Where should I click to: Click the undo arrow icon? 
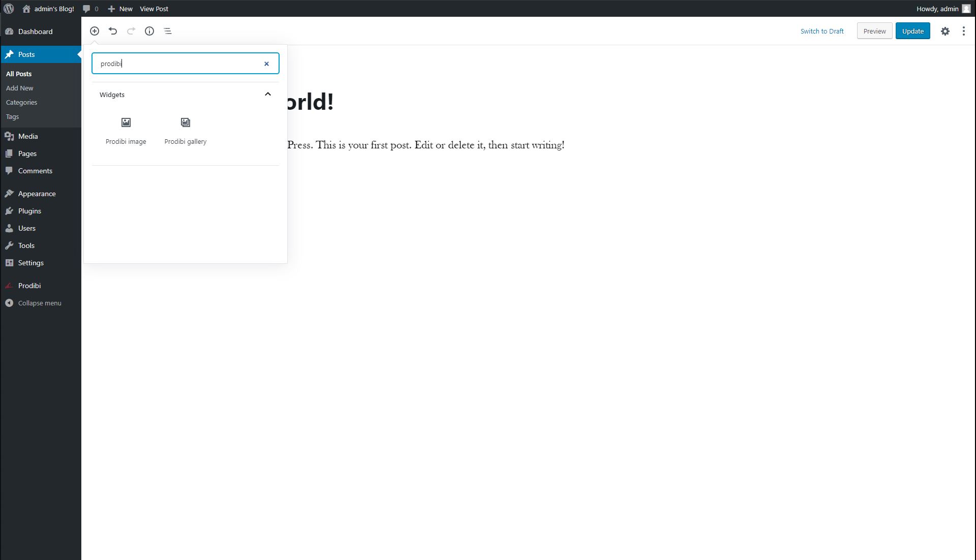point(113,31)
